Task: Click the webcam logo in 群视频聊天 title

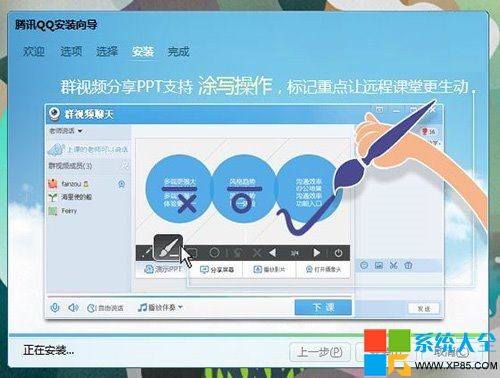Action: pos(54,114)
